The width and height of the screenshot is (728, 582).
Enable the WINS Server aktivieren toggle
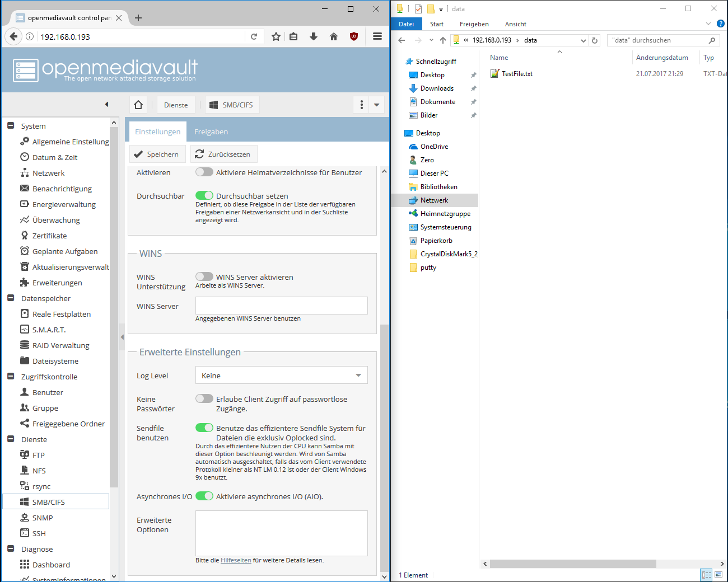tap(204, 276)
